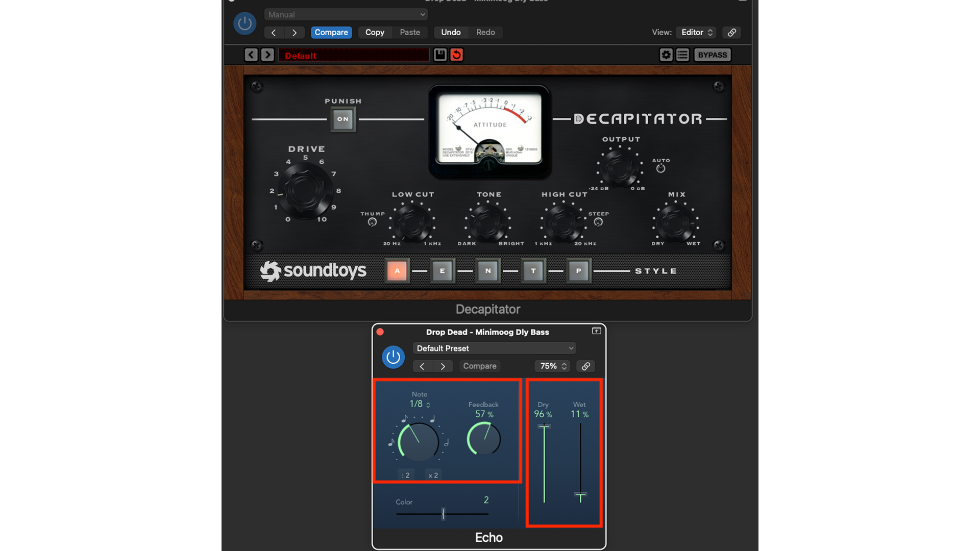
Task: Undo the last Decapitator change
Action: (x=451, y=33)
